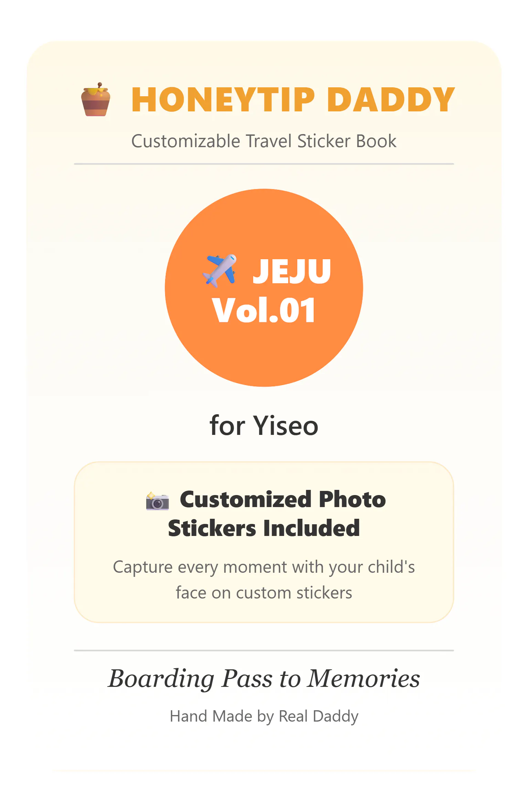
Task: Click the JEJU text in the orange circle
Action: tap(292, 271)
